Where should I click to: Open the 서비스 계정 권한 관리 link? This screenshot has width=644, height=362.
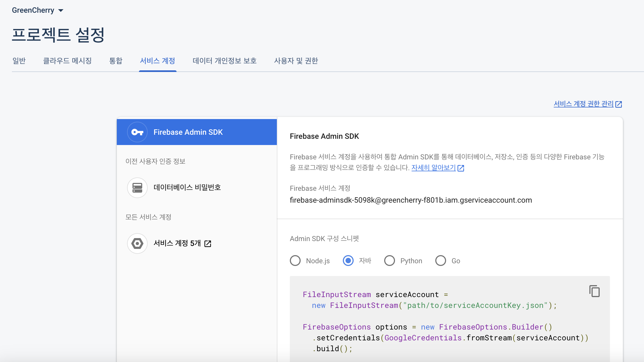click(583, 104)
